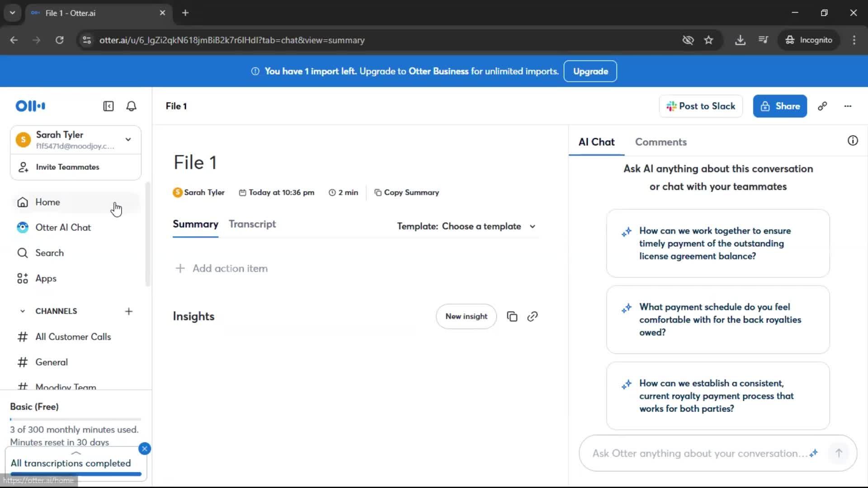Open the more options ellipsis menu
Screen dimensions: 868x488
(848, 106)
